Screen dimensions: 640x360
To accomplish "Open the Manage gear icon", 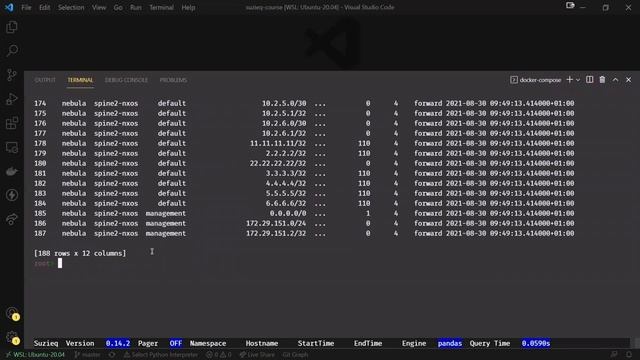I will (x=12, y=338).
